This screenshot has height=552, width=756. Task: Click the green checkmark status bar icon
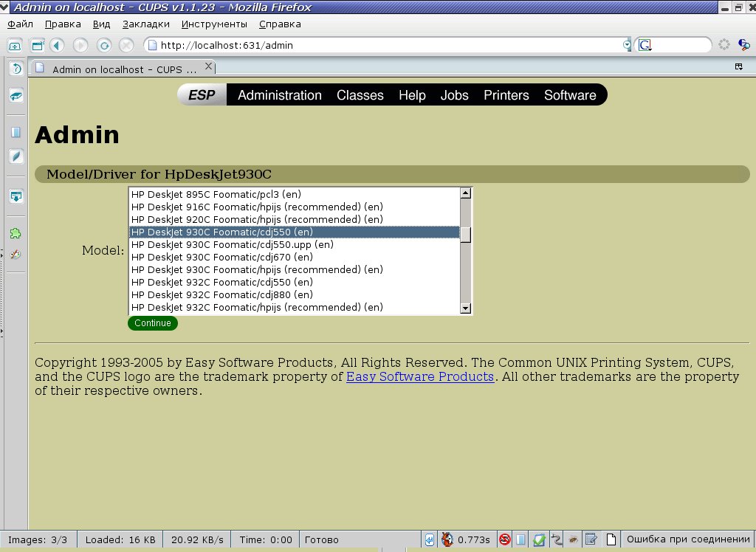539,539
